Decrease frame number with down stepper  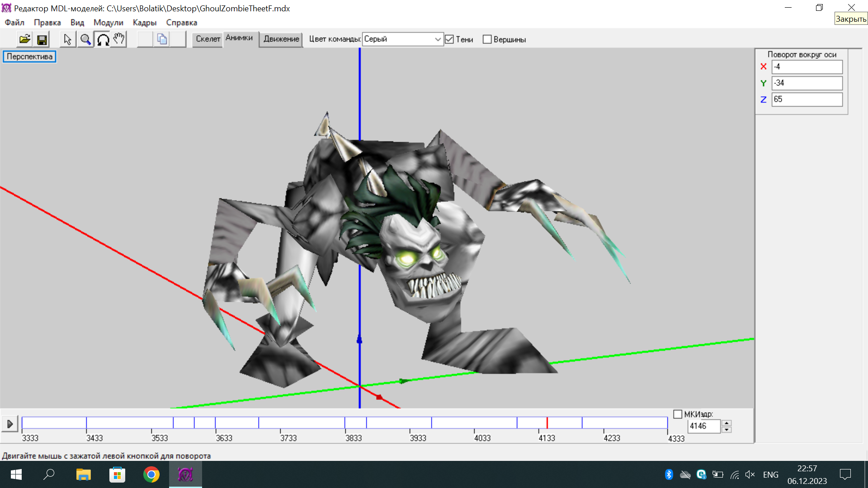pyautogui.click(x=726, y=430)
